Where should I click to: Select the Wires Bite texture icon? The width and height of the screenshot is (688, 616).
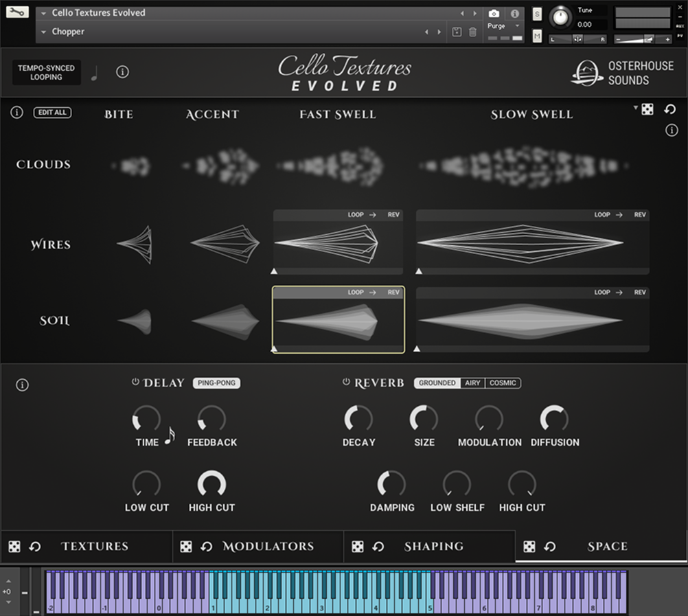click(135, 244)
